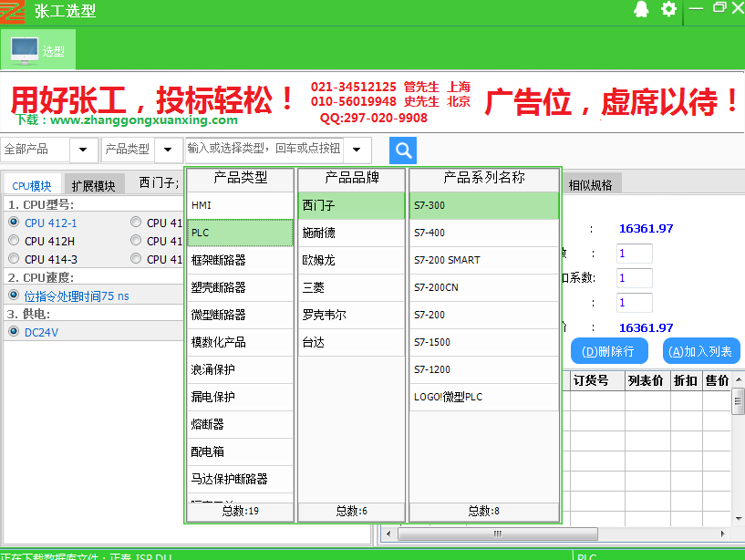Choose 微型断路器 product type
The image size is (745, 560).
pyautogui.click(x=241, y=315)
